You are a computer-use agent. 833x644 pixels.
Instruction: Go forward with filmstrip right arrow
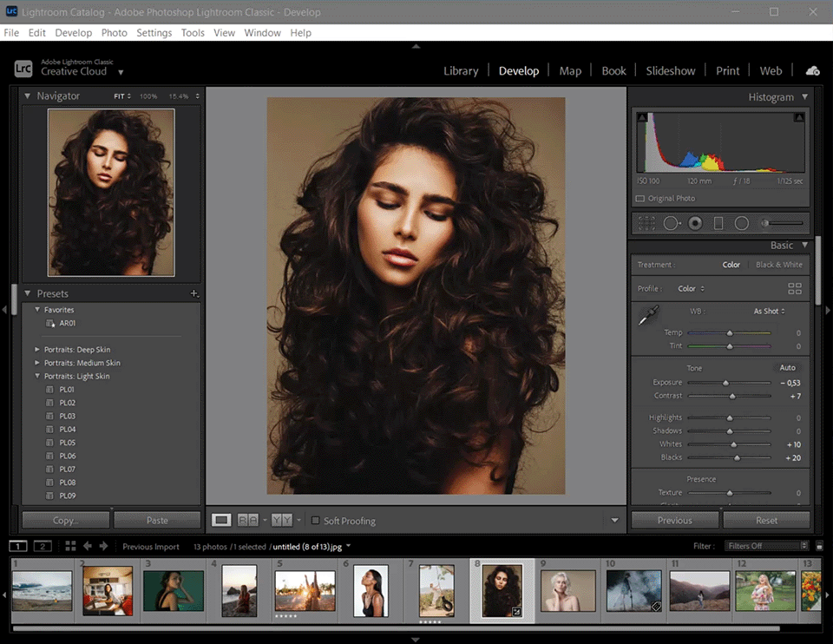[103, 546]
